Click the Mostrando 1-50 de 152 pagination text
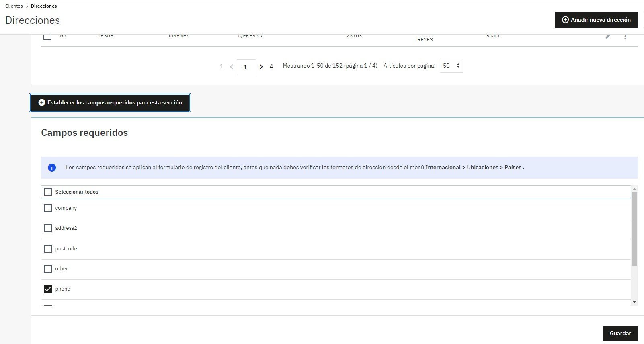 (330, 66)
